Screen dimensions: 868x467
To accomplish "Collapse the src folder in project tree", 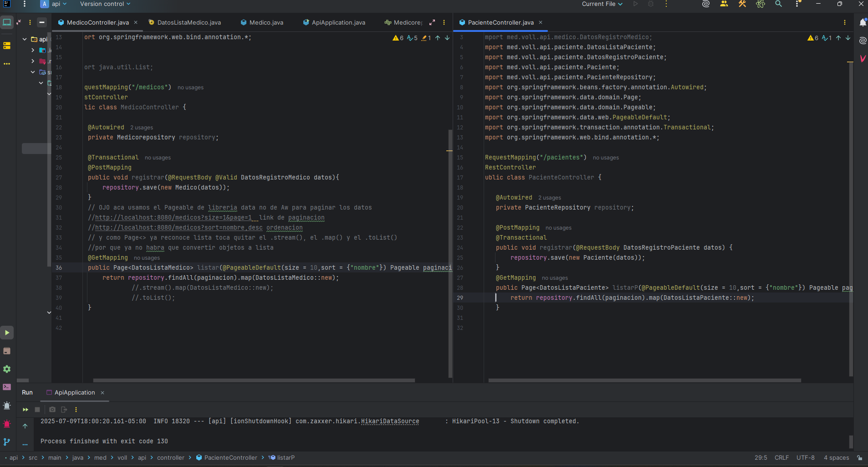I will tap(33, 72).
